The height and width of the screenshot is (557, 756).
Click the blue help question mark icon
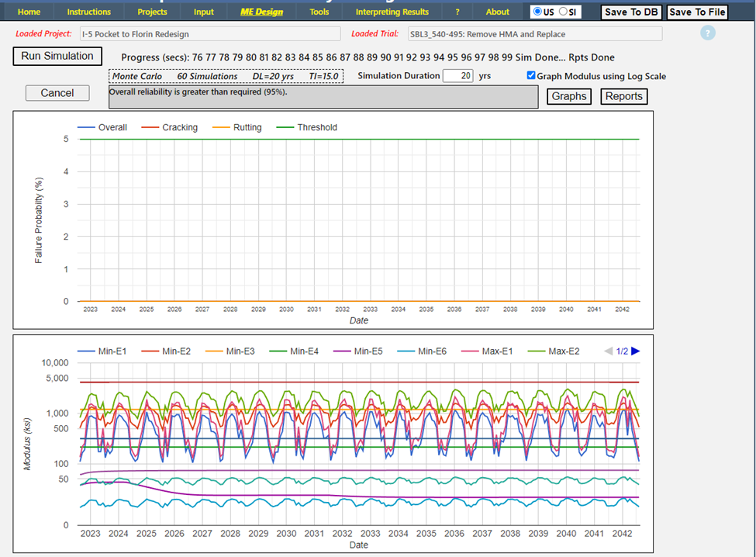pos(707,33)
